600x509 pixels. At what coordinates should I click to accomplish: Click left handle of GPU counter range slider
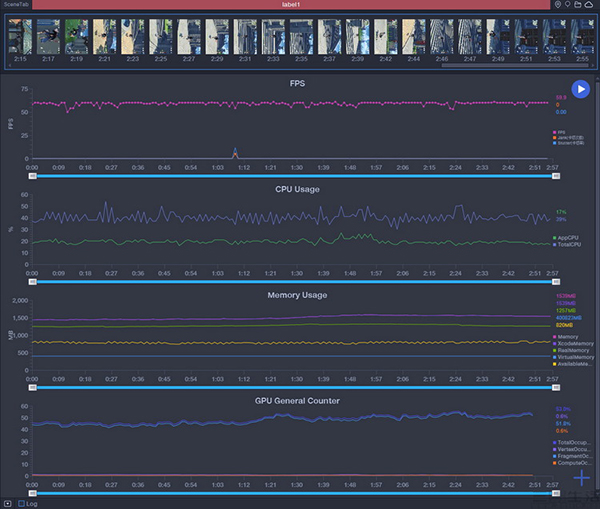tap(32, 492)
